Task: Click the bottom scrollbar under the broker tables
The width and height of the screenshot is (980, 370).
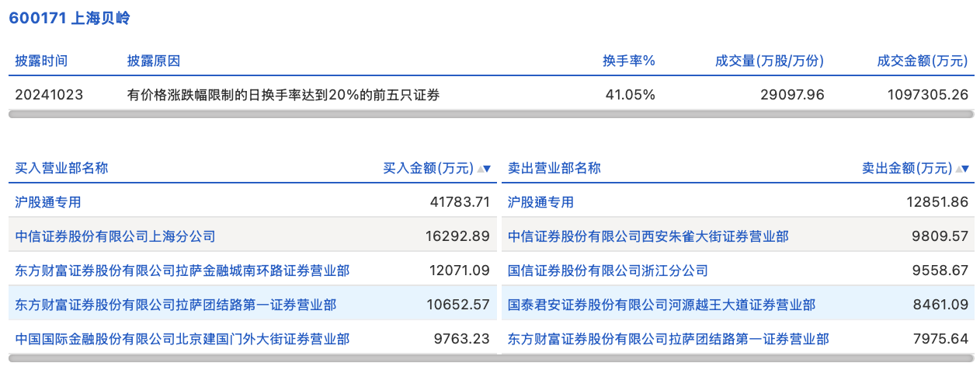Action: pyautogui.click(x=490, y=359)
